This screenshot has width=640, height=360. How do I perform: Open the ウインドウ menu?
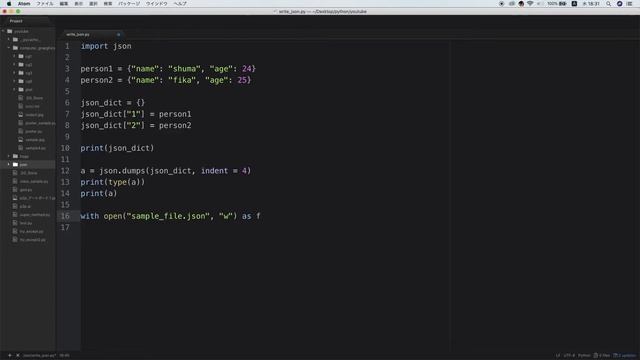[157, 4]
